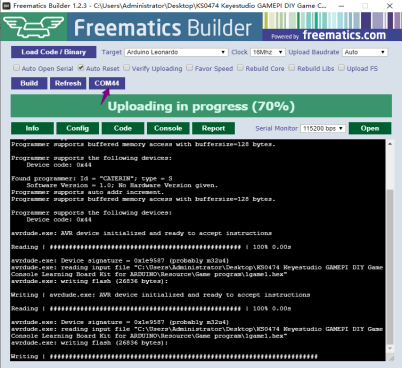
Task: Enable the Rebuild Libs checkbox
Action: 292,68
